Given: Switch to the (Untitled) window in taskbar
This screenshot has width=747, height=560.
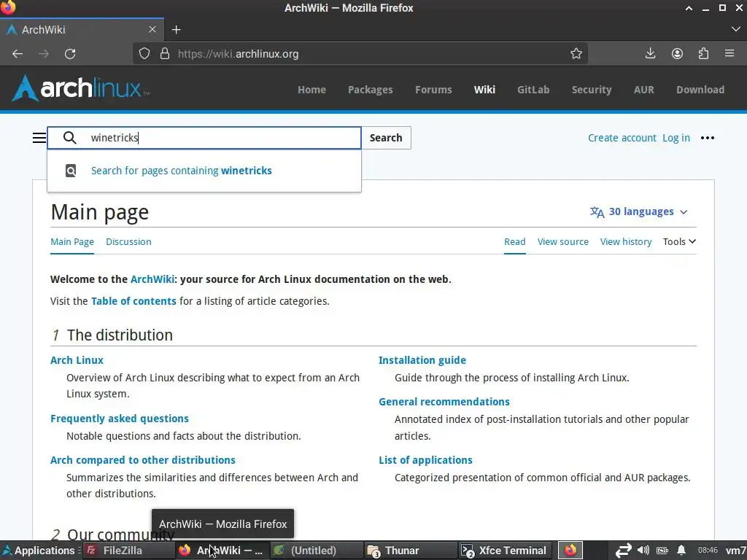Looking at the screenshot, I should (x=317, y=551).
